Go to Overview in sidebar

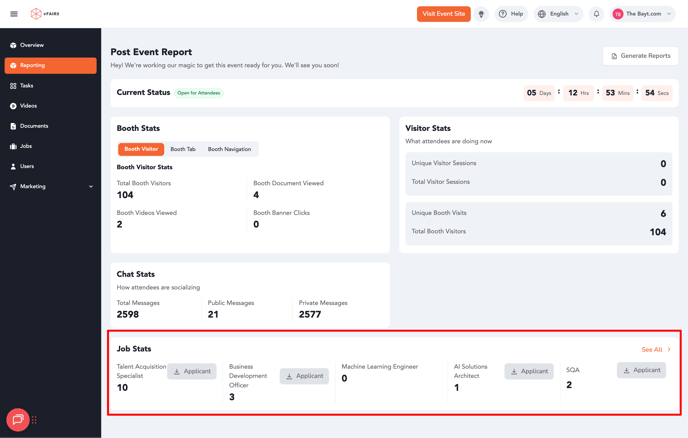(32, 45)
